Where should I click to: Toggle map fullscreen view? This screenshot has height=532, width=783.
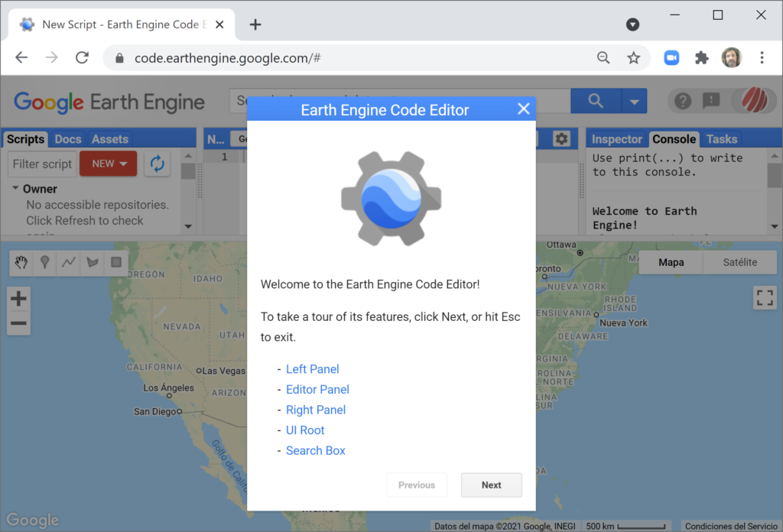click(765, 298)
